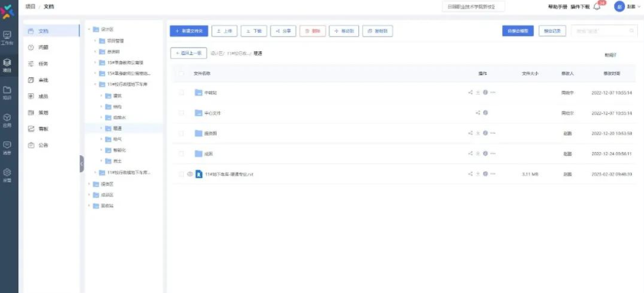The image size is (644, 293).
Task: Click info icon in rvt file row
Action: click(x=485, y=174)
